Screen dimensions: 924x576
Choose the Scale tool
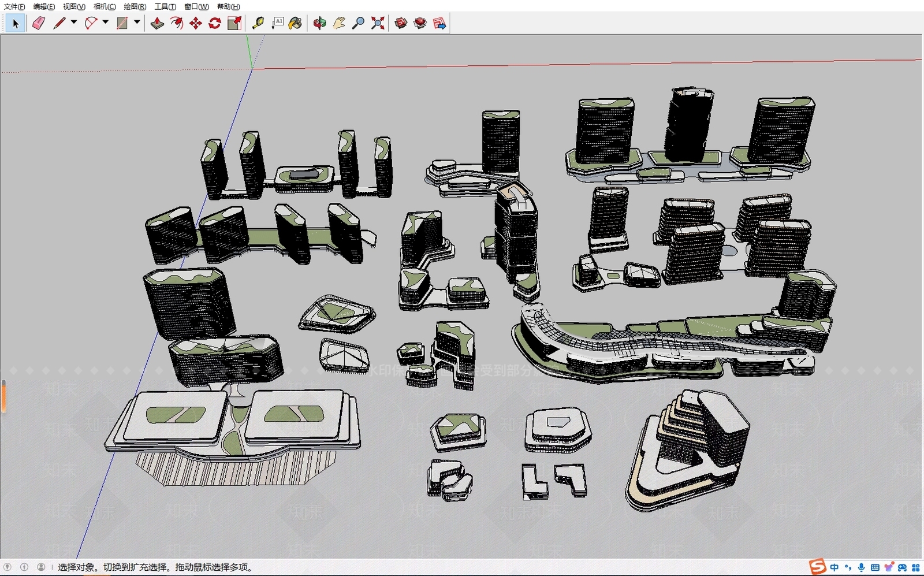[x=234, y=24]
